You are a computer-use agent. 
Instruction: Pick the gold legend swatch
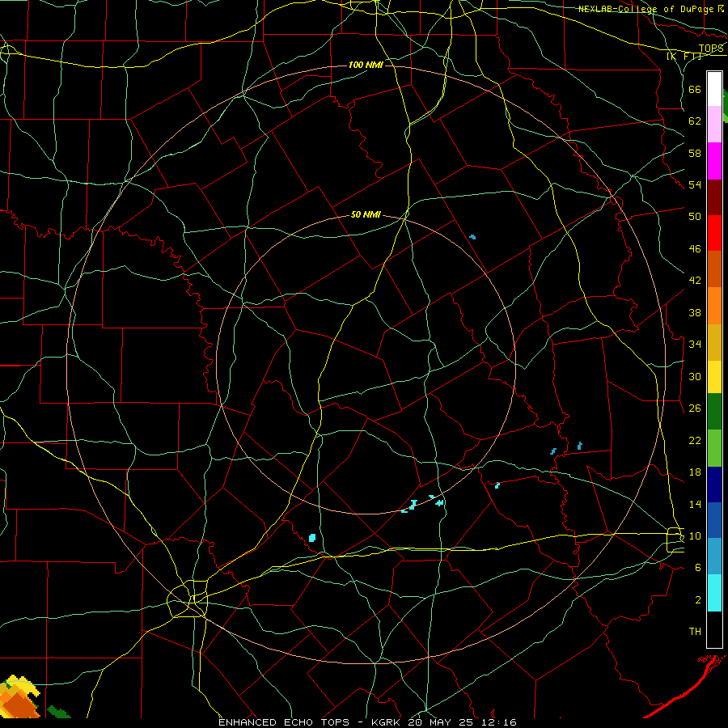714,342
